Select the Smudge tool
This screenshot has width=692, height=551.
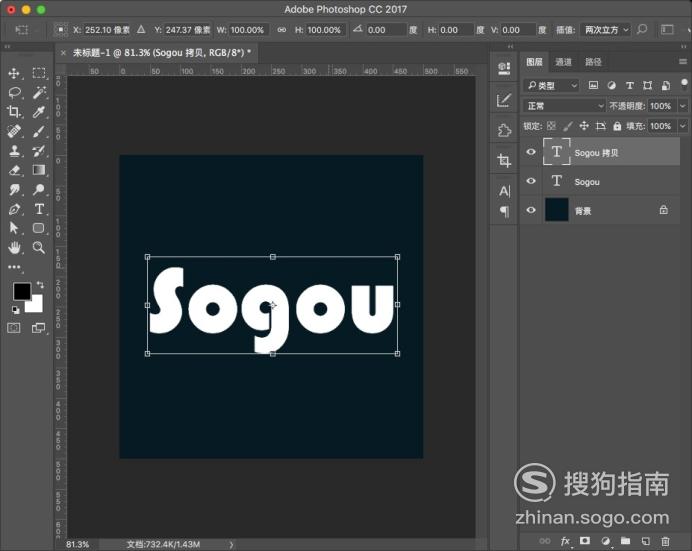pos(14,189)
